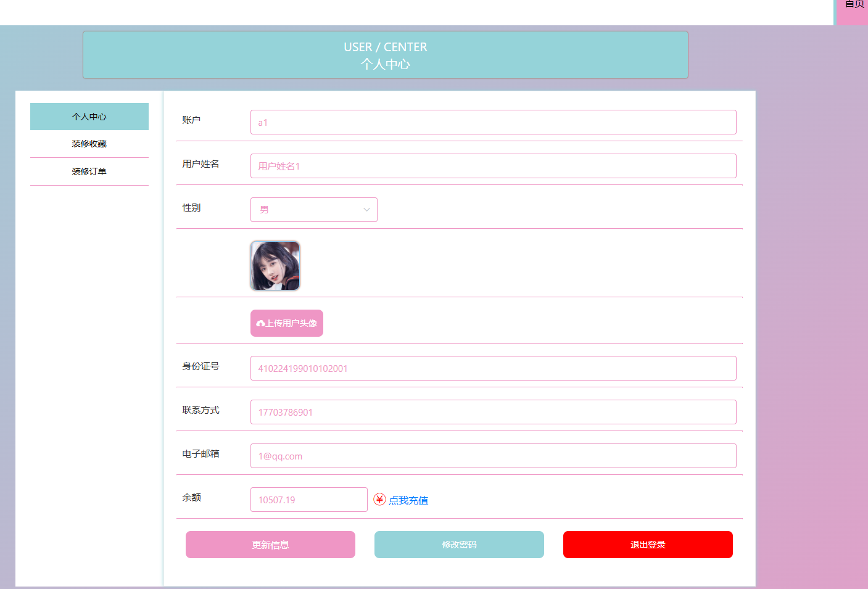Screen dimensions: 868x589
Task: Click the 余额 field showing 10507.19
Action: coord(308,500)
